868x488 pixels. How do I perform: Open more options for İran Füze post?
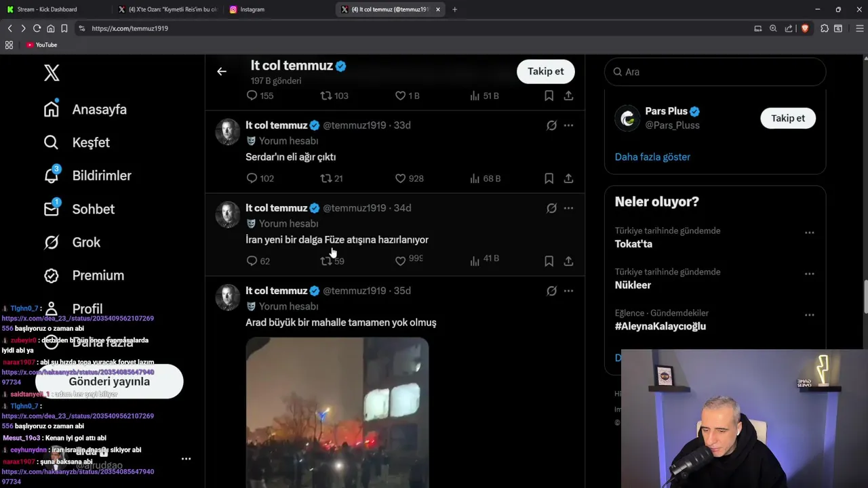[568, 208]
